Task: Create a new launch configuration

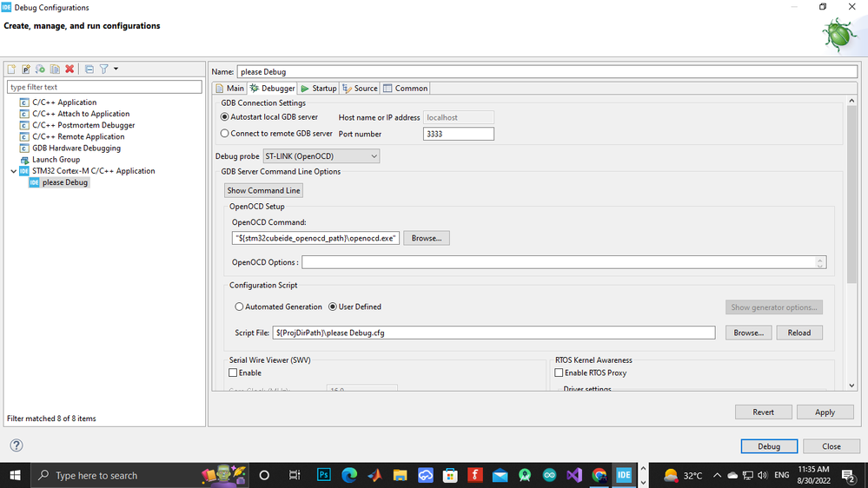Action: point(11,69)
